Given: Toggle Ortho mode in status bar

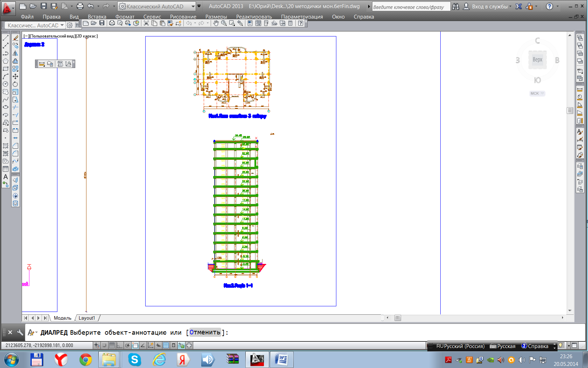Looking at the screenshot, I should coord(119,346).
